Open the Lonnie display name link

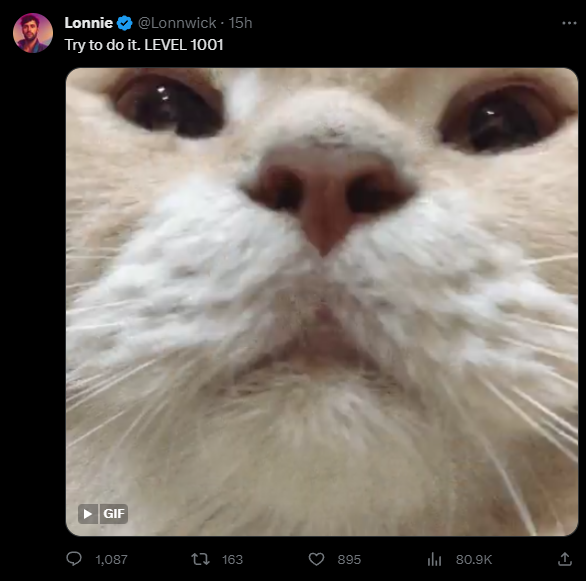89,23
